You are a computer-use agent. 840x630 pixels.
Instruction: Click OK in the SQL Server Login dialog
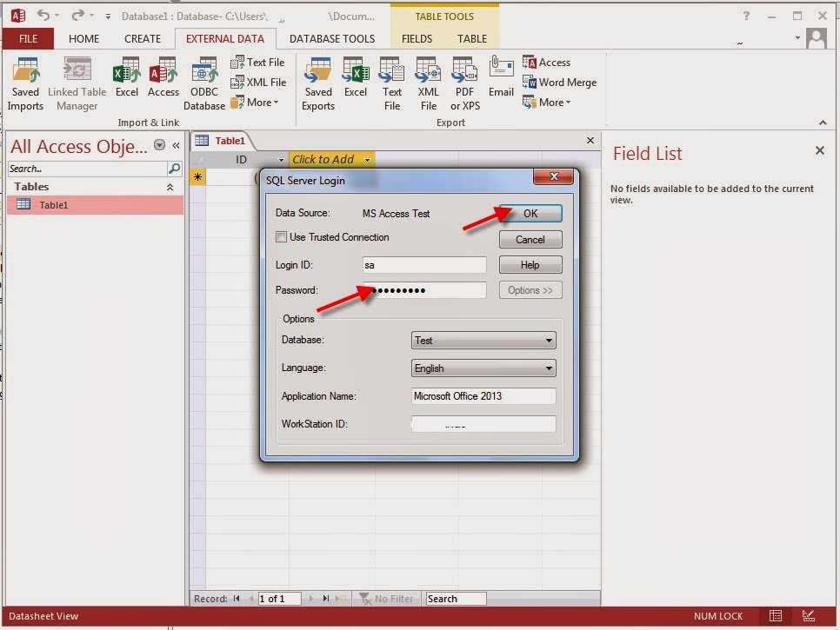(x=530, y=213)
